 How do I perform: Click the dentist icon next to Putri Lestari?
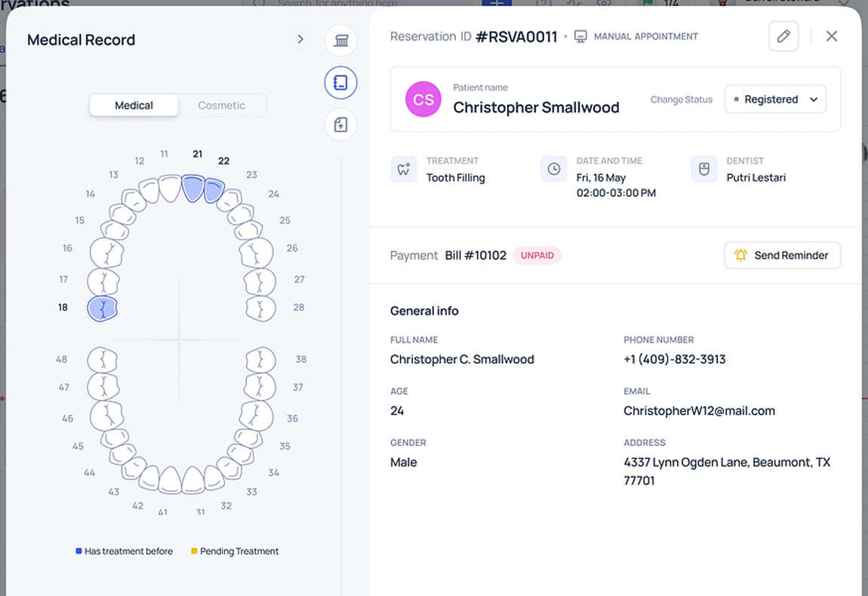[x=703, y=169]
